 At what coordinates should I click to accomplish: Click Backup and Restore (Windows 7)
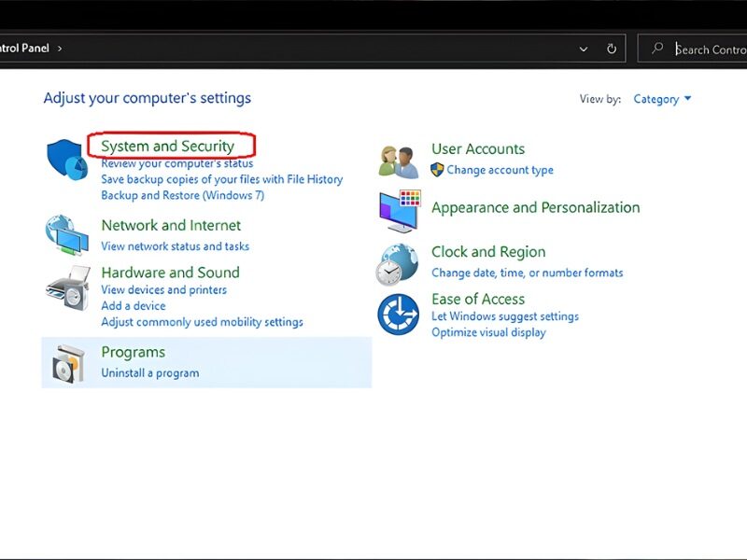click(182, 195)
